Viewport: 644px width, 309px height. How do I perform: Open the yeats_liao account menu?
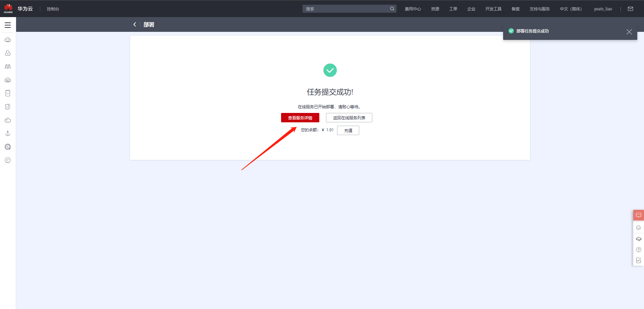[x=603, y=9]
